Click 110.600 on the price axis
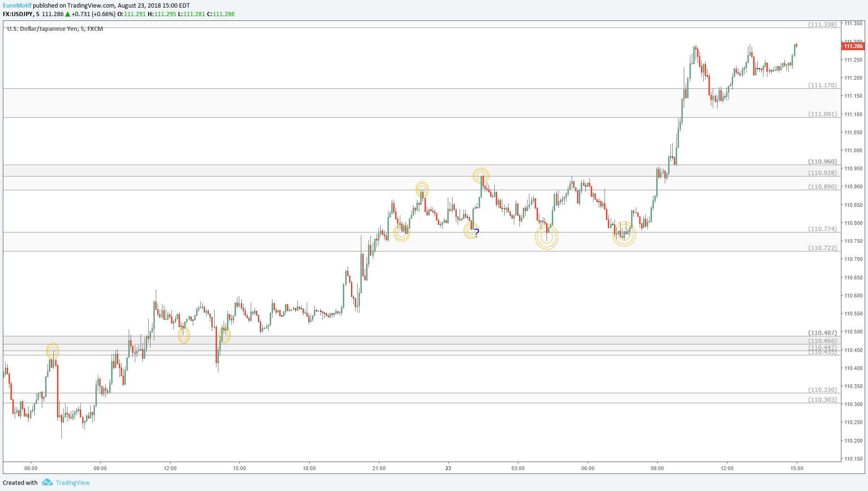Screen dimensions: 868x491 [853, 296]
